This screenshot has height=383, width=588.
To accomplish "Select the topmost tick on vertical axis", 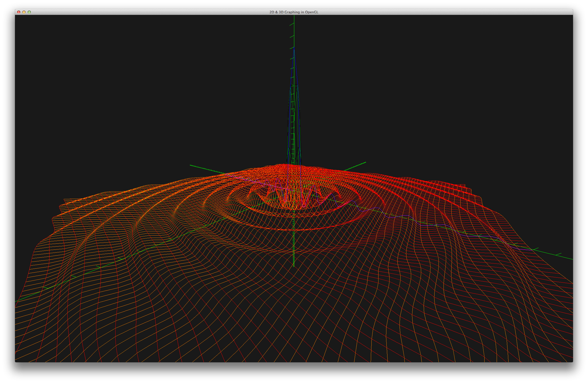I will (292, 24).
